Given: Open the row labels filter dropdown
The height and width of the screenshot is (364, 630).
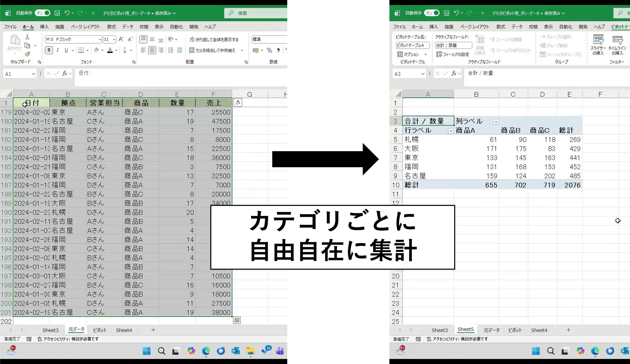Looking at the screenshot, I should (x=451, y=131).
